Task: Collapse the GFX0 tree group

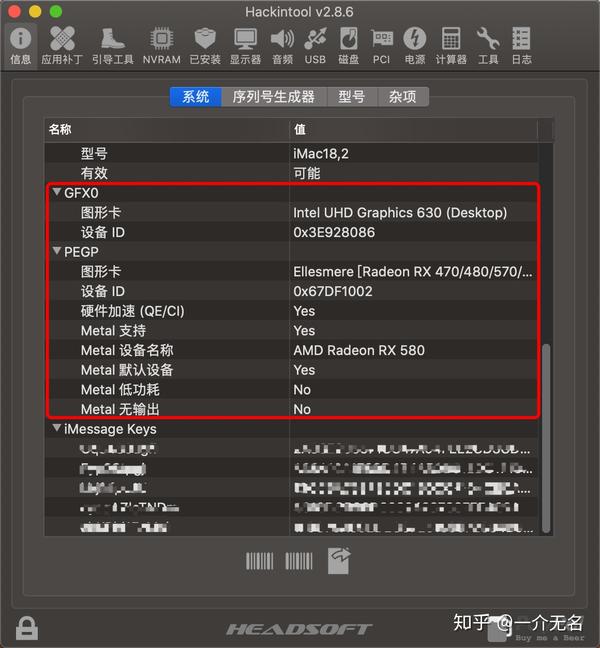Action: [x=57, y=192]
